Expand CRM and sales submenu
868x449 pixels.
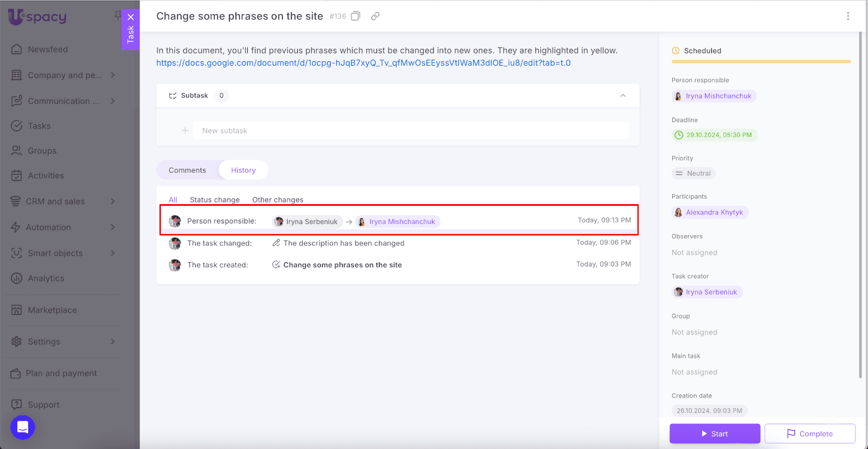coord(113,201)
